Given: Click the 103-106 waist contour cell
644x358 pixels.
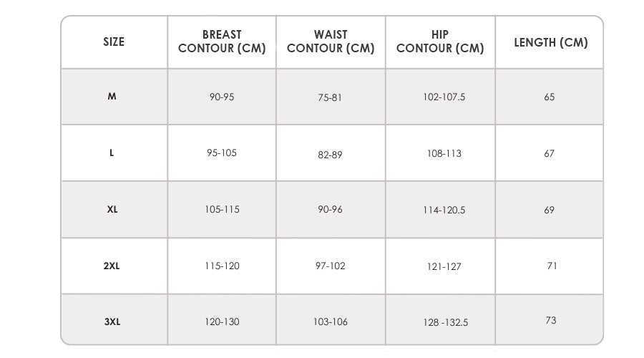Looking at the screenshot, I should (x=331, y=322).
